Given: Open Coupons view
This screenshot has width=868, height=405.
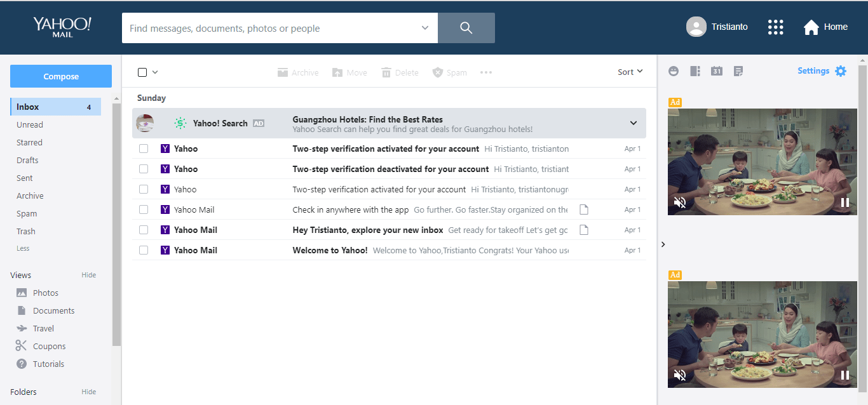Looking at the screenshot, I should (x=49, y=346).
